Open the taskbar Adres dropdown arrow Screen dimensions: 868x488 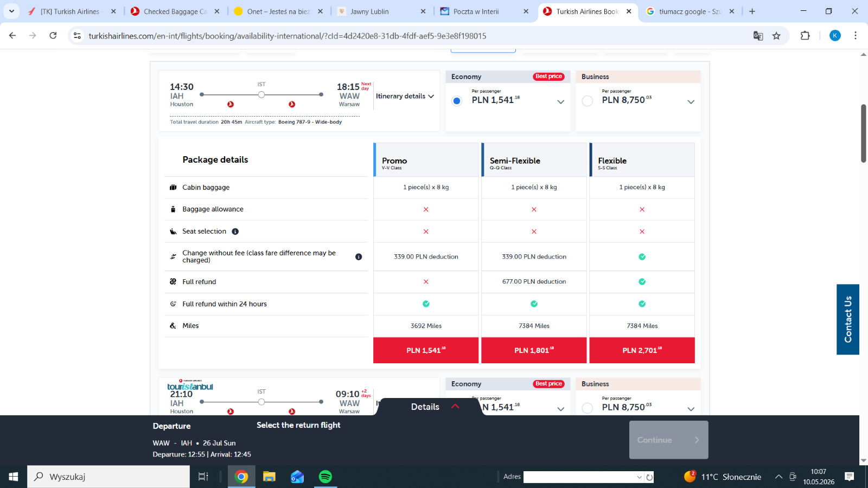click(639, 477)
